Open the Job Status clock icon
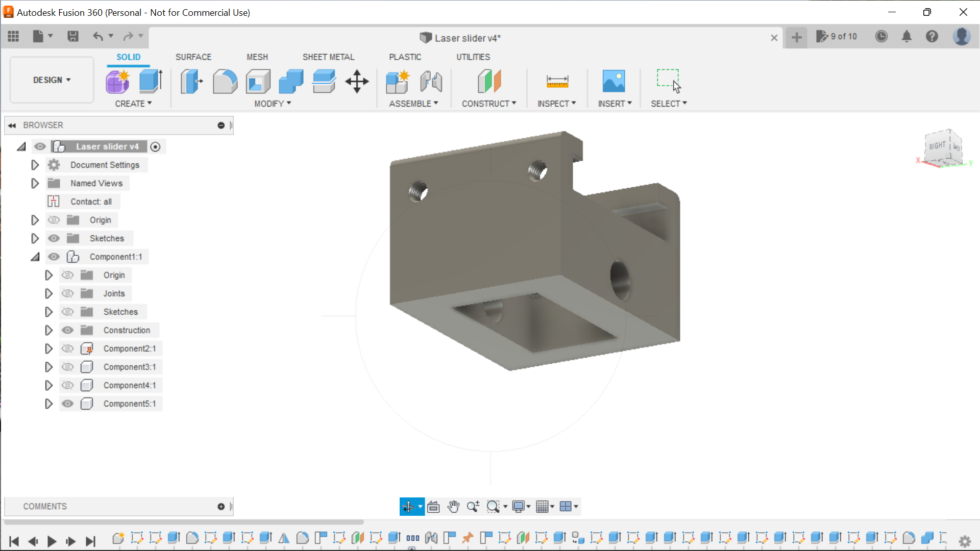Viewport: 980px width, 551px height. point(881,36)
